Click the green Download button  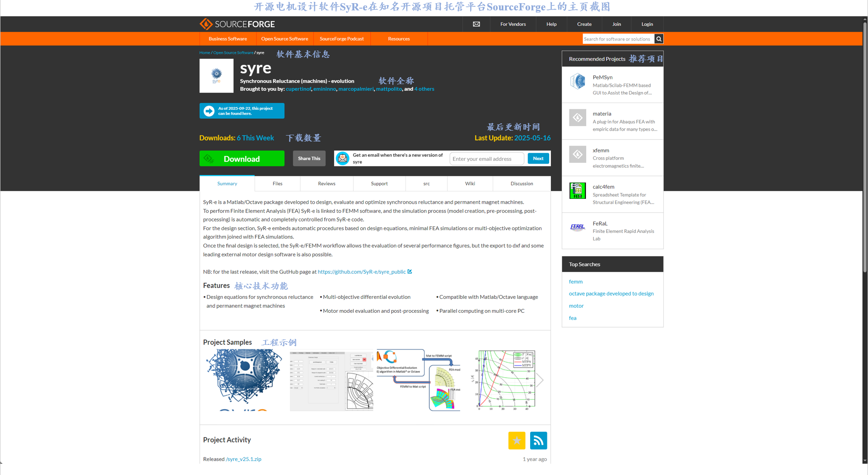(x=242, y=159)
